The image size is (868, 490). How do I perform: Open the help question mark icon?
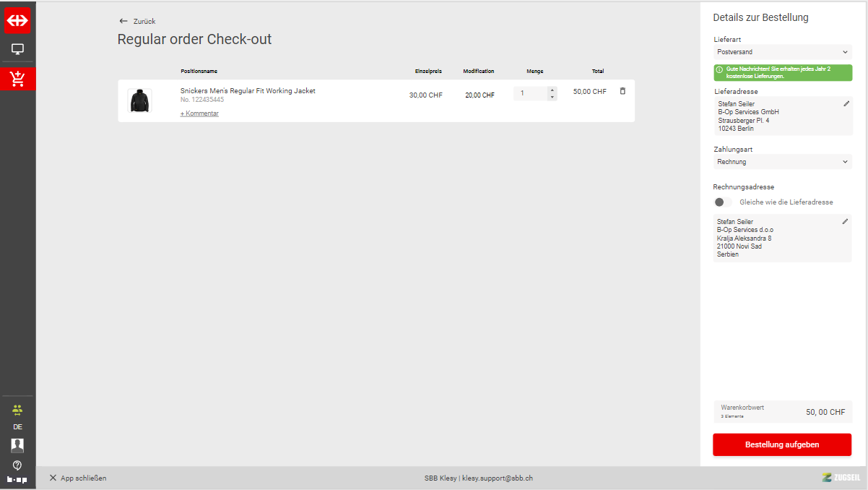pyautogui.click(x=17, y=465)
